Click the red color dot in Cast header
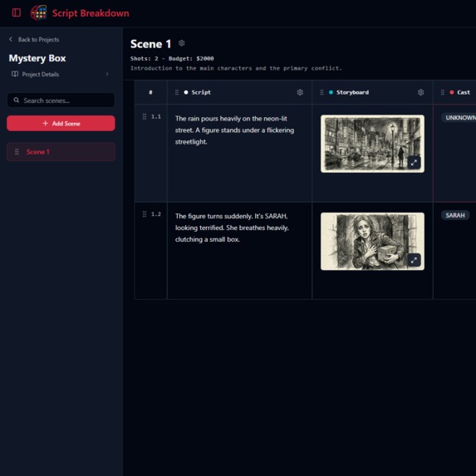Screen dimensions: 476x476 click(452, 92)
